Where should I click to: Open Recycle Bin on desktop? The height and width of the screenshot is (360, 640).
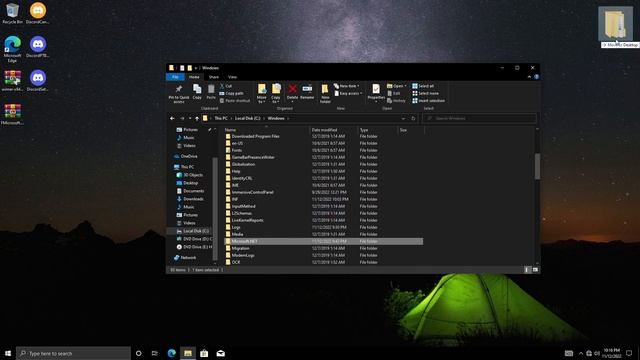[x=12, y=13]
